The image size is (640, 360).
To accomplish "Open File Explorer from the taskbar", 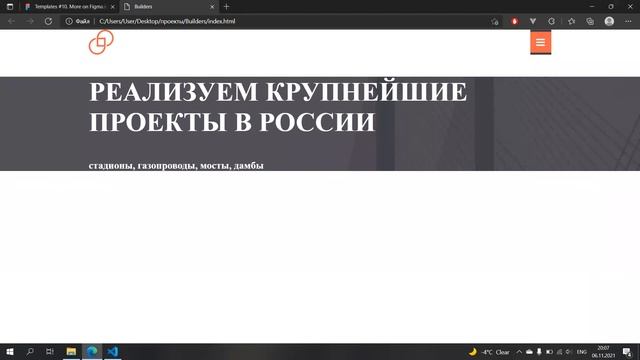I will point(71,351).
